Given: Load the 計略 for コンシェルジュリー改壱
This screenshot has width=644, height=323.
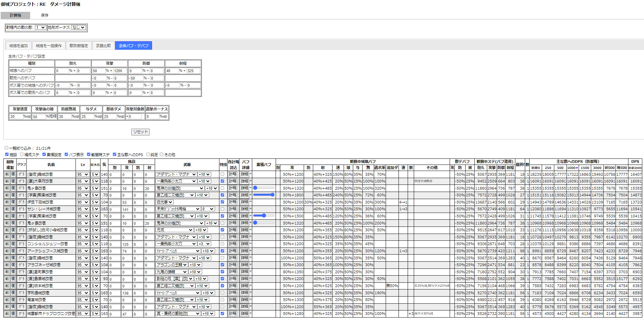Looking at the screenshot, I should point(233,244).
